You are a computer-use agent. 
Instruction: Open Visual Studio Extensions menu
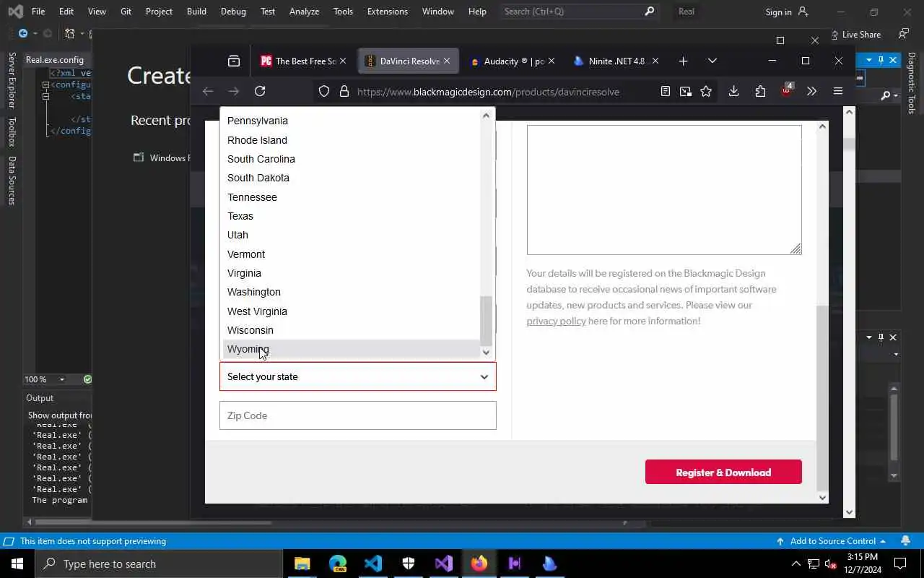pos(388,12)
